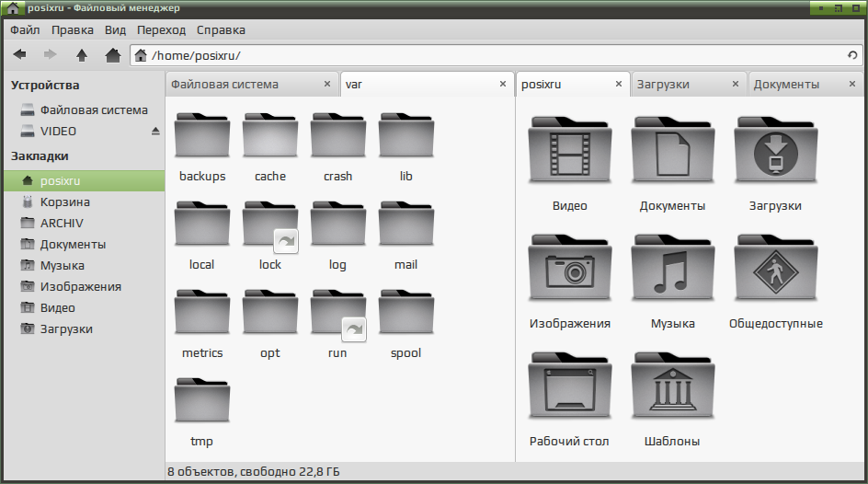Select the Музыка folder with note icon
Viewport: 868px width, 484px height.
tap(672, 268)
